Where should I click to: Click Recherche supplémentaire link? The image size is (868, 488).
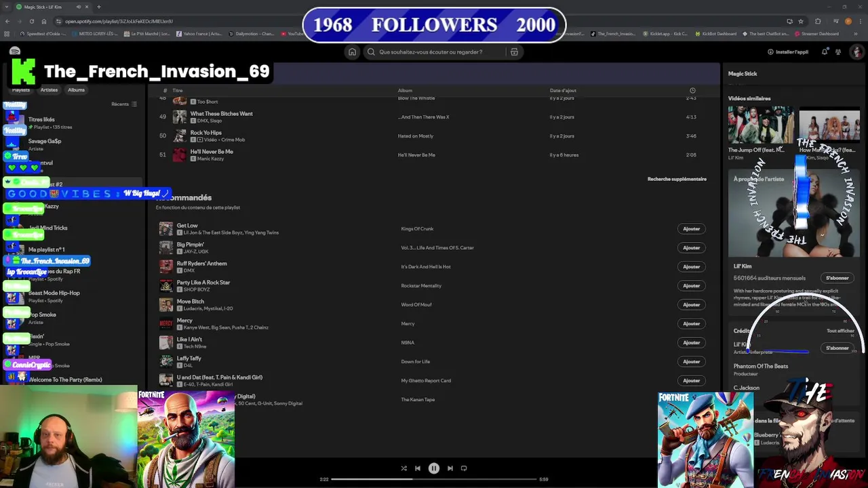point(677,179)
